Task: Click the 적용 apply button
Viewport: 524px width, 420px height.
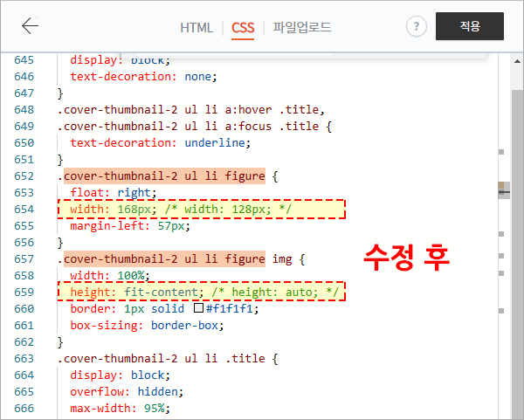Action: point(470,26)
